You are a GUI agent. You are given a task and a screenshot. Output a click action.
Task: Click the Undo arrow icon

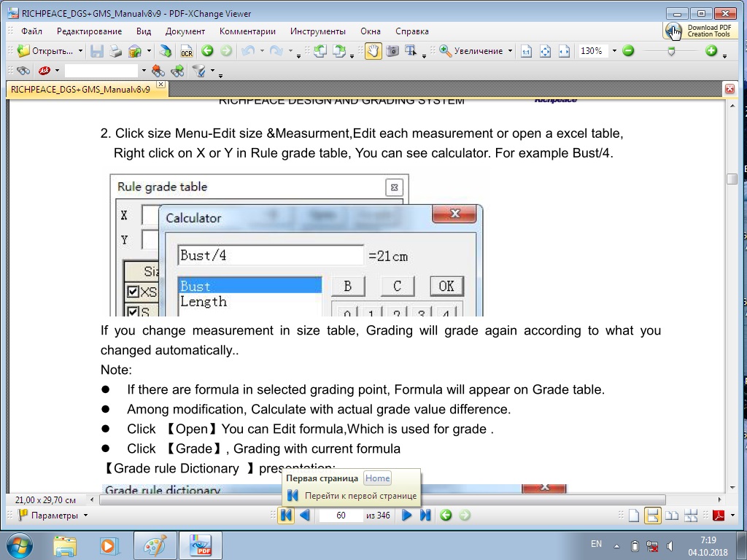point(248,51)
